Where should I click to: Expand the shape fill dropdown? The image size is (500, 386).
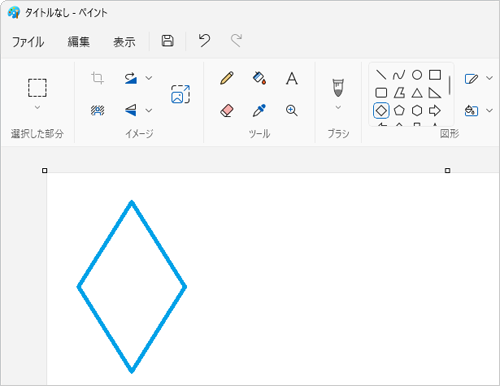(x=489, y=110)
